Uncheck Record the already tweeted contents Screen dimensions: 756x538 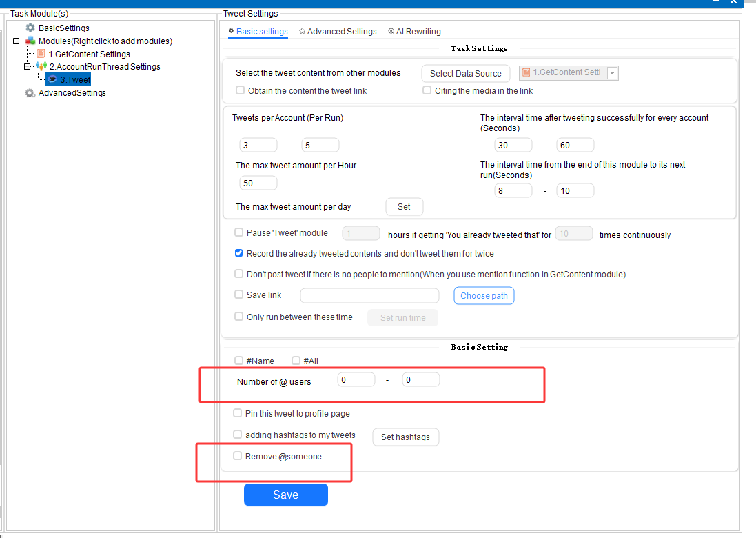coord(238,253)
